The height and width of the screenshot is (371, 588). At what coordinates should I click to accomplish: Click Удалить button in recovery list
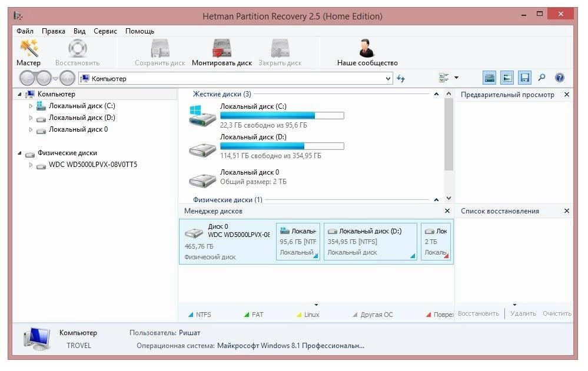pos(523,313)
